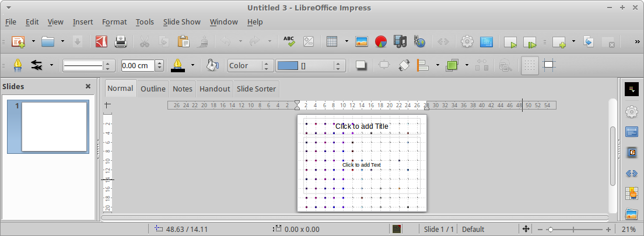Click the Outline view tab
644x236 pixels.
153,89
